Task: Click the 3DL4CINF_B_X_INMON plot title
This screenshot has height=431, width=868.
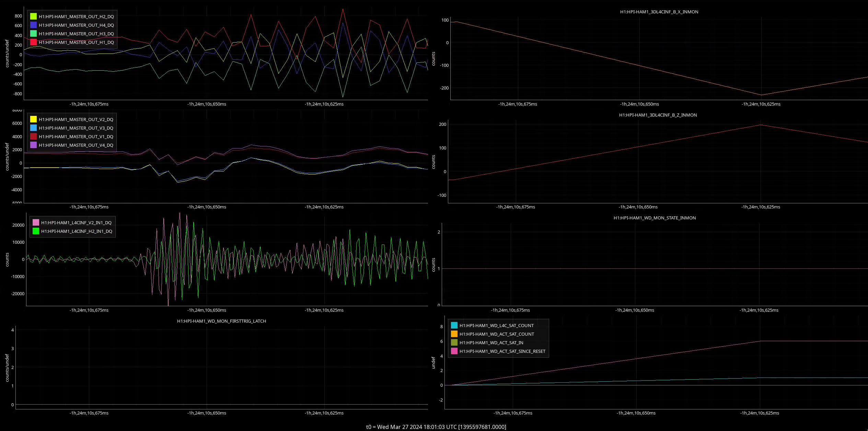Action: point(659,12)
